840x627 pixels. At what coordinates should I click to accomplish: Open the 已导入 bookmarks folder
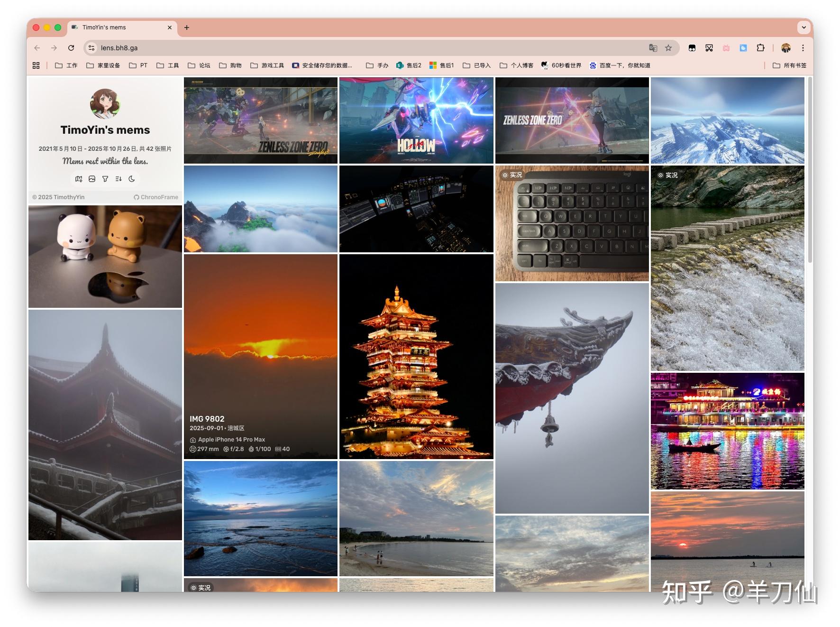tap(476, 65)
